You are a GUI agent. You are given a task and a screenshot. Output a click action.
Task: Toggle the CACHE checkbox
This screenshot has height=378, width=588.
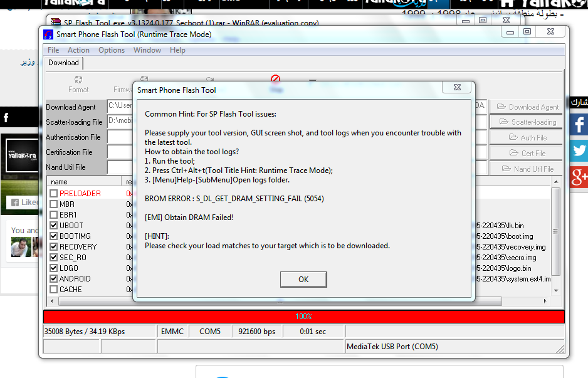point(54,290)
